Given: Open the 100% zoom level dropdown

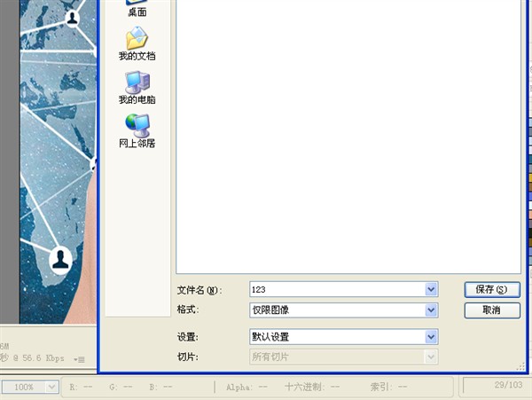Looking at the screenshot, I should tap(51, 388).
